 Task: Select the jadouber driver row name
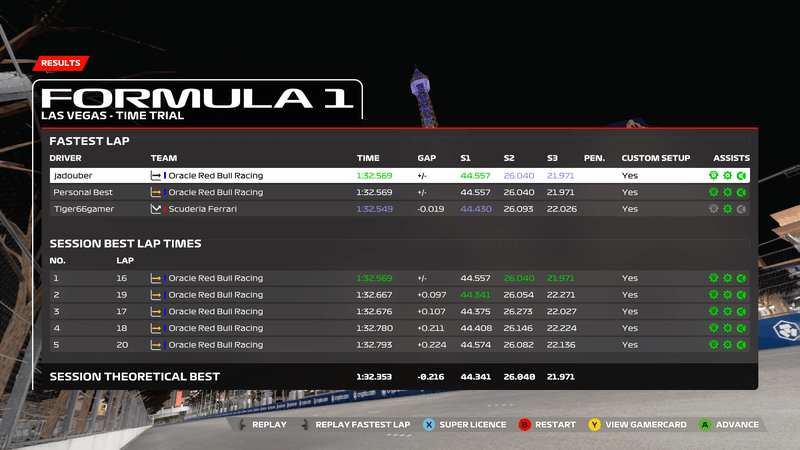coord(73,176)
